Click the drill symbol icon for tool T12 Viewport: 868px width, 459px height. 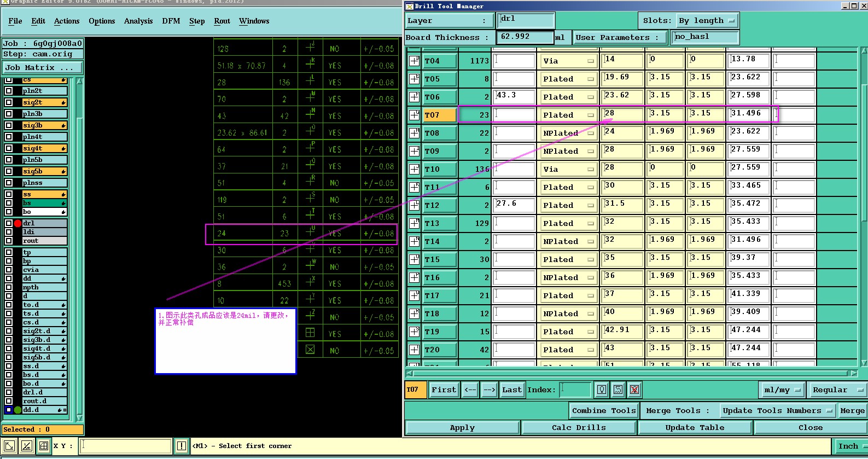click(415, 205)
